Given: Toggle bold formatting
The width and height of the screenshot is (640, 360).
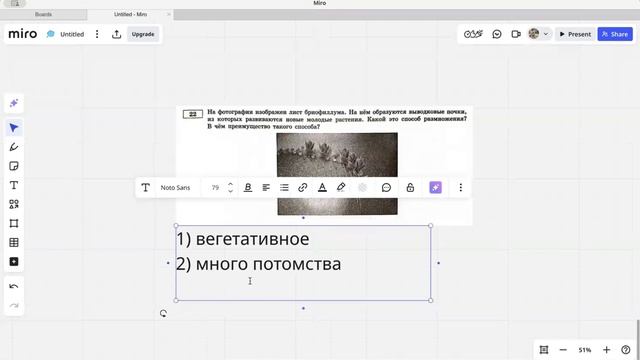Looking at the screenshot, I should [x=248, y=187].
